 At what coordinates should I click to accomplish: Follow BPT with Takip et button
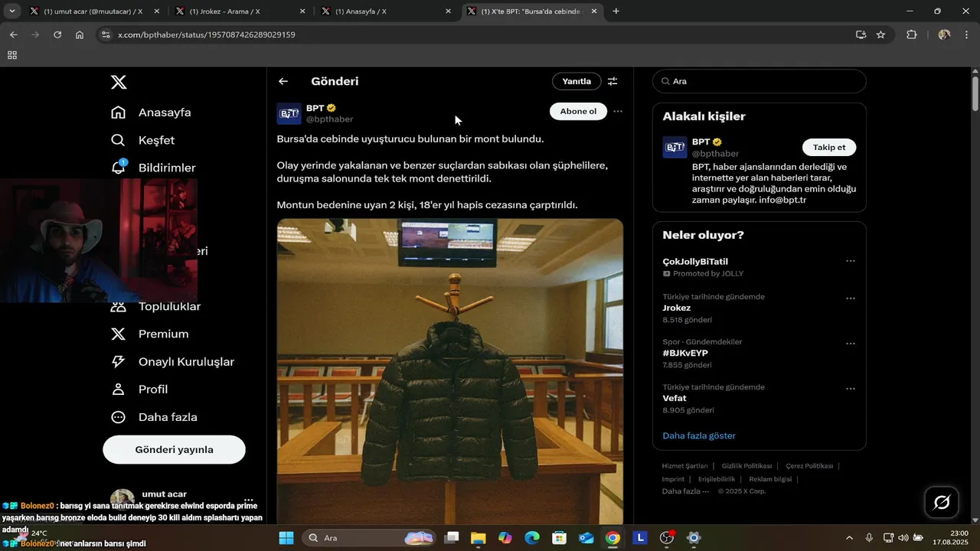coord(829,148)
